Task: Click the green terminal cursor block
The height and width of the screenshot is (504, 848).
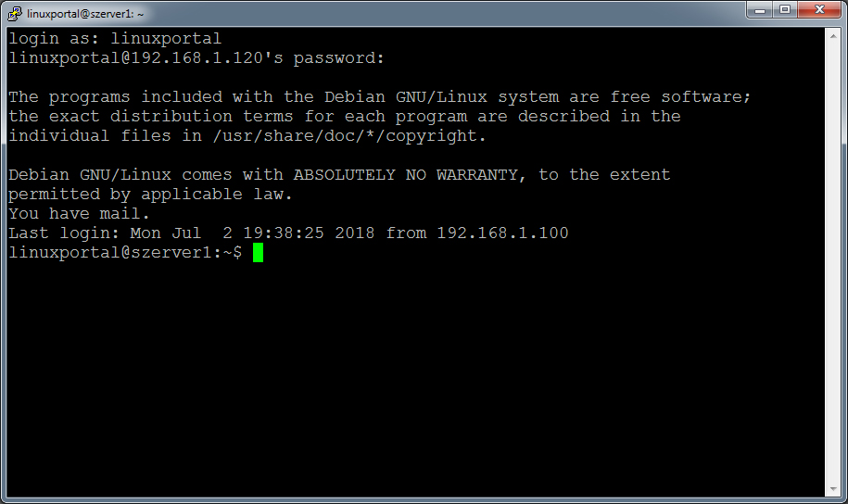Action: (x=258, y=253)
